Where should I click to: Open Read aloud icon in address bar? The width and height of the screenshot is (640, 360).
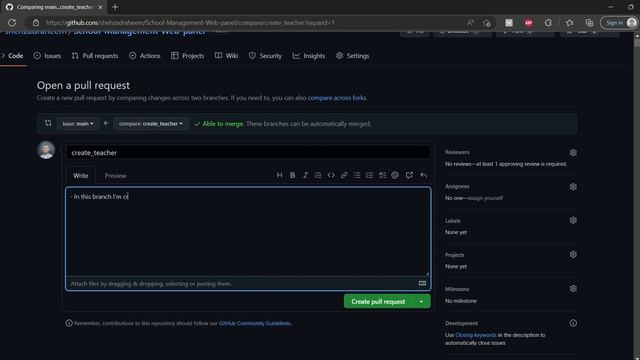coord(470,23)
